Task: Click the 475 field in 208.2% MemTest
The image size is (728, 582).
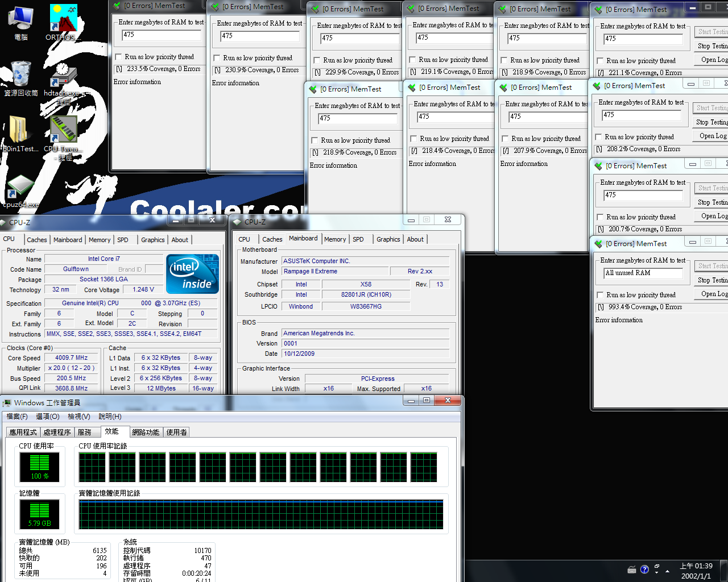Action: coord(642,115)
